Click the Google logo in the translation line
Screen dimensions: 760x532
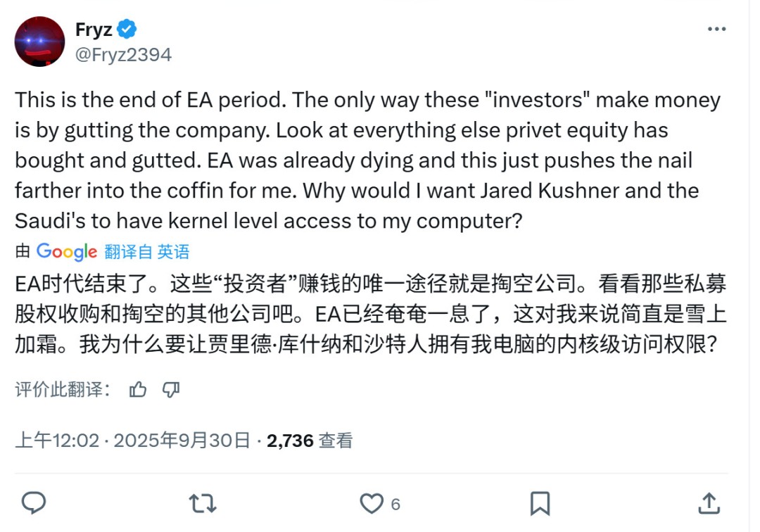coord(67,251)
